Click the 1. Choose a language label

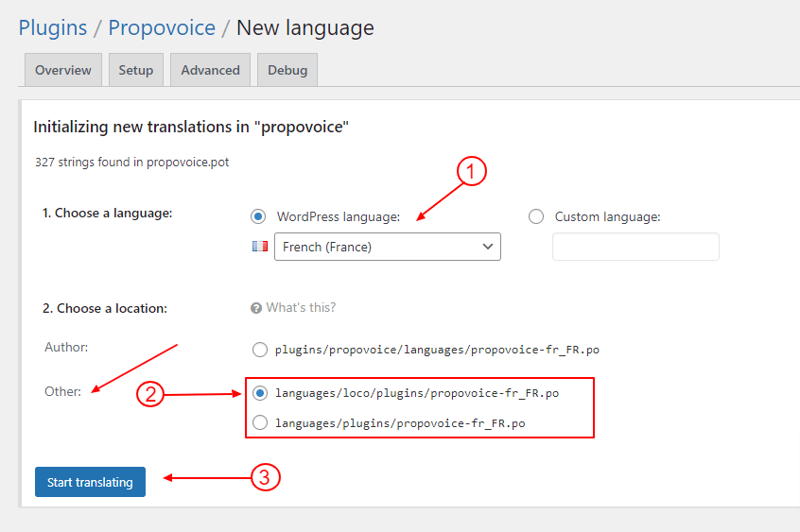click(x=107, y=214)
